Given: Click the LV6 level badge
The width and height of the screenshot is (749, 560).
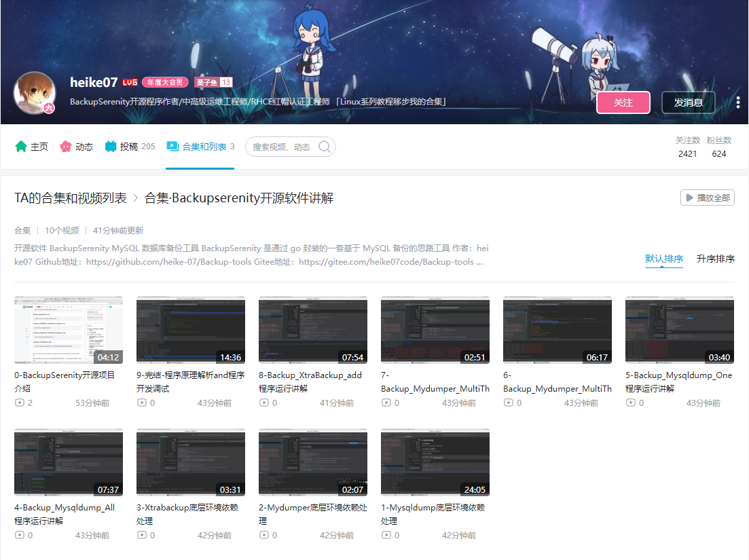Looking at the screenshot, I should tap(130, 83).
